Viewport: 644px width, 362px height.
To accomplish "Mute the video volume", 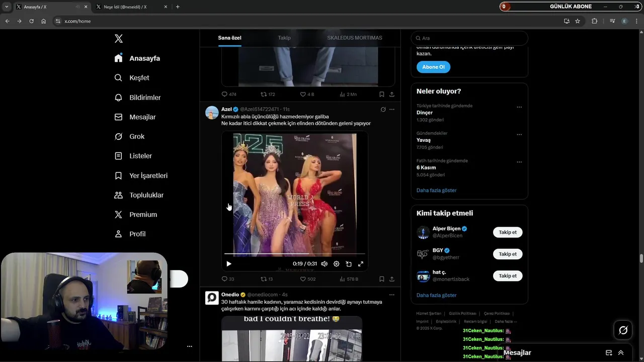I will click(x=325, y=264).
